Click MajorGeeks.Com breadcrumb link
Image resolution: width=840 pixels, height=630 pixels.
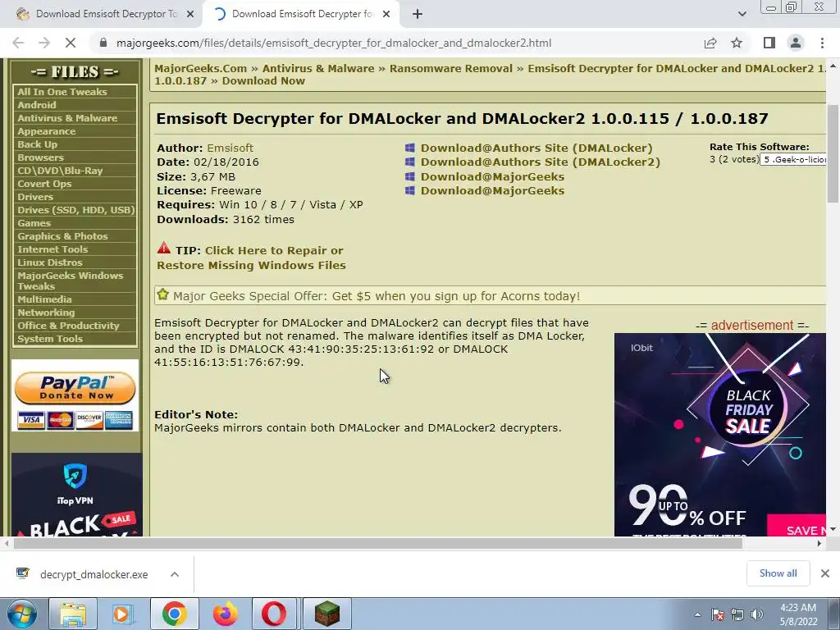coord(201,69)
